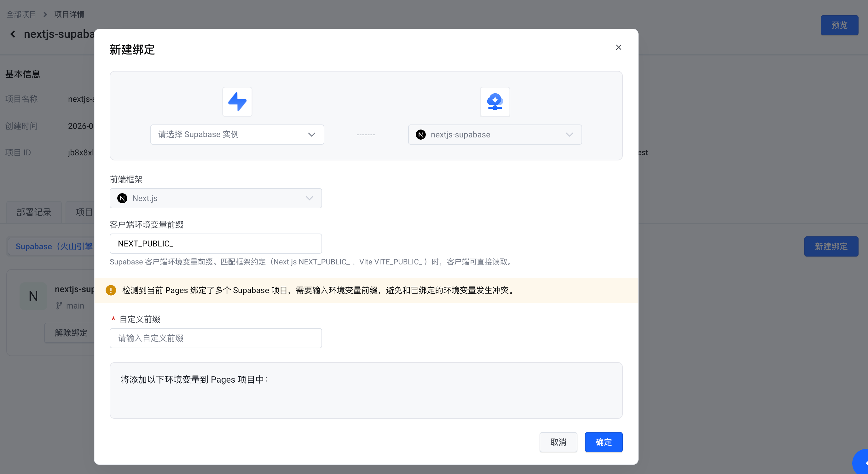Click the Supabase lightning bolt logo icon
The width and height of the screenshot is (868, 474).
point(237,102)
